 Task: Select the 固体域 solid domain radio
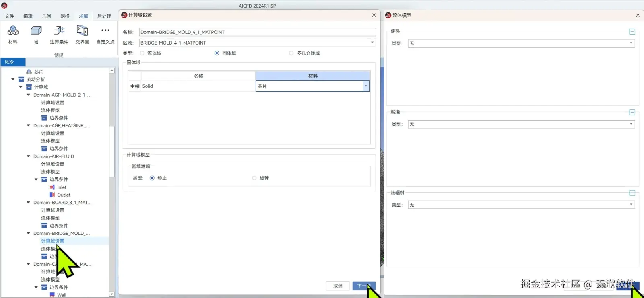coord(217,53)
